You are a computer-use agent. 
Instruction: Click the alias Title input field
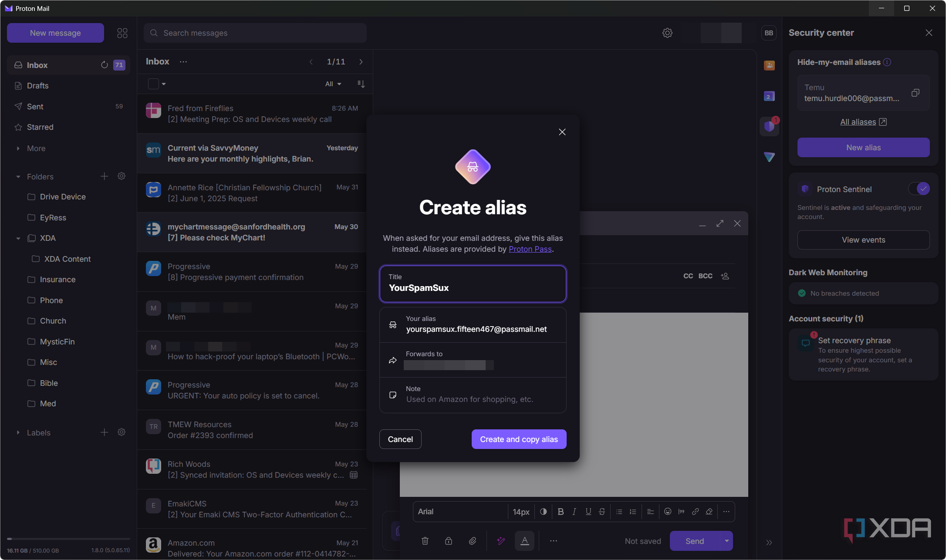click(473, 284)
